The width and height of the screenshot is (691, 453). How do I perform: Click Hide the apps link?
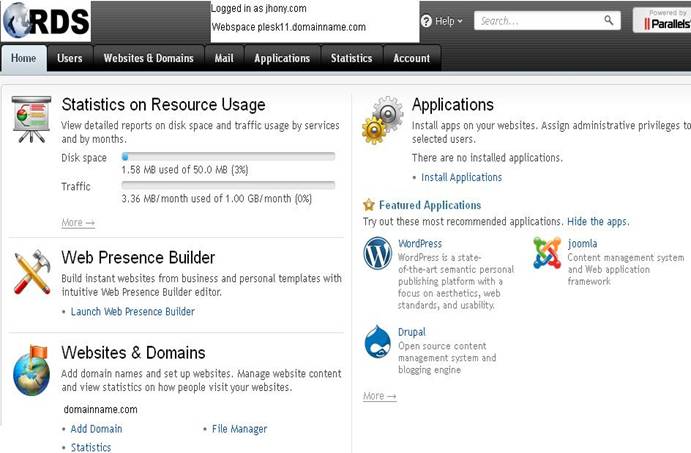tap(598, 221)
